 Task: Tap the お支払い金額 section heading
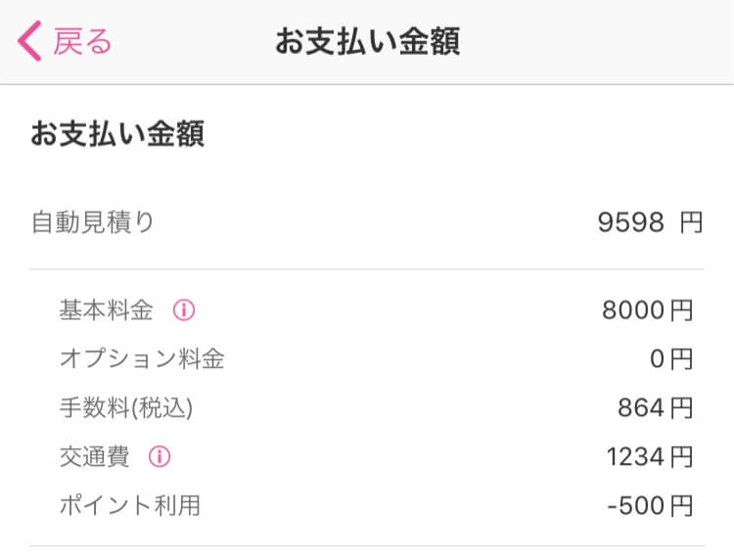(x=117, y=133)
